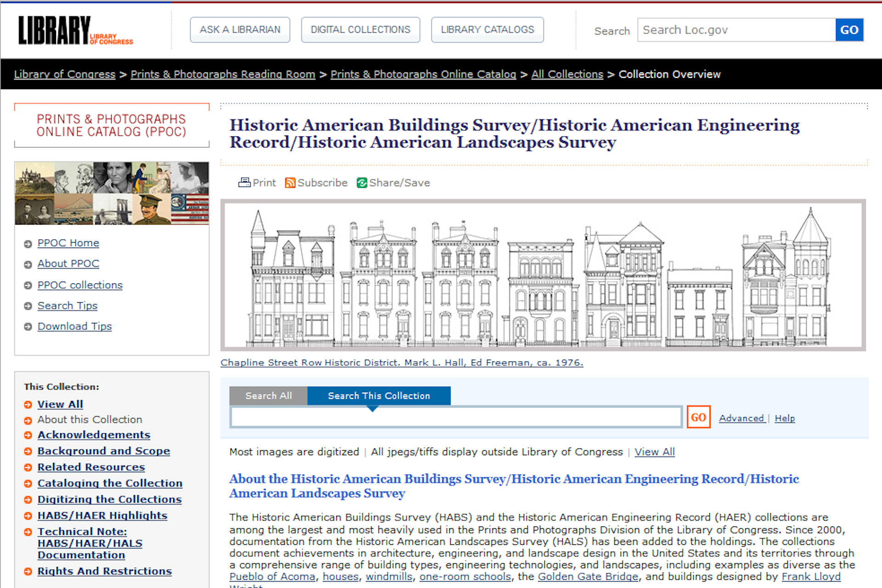The width and height of the screenshot is (882, 588).
Task: Open the Download Tips link
Action: (x=75, y=326)
